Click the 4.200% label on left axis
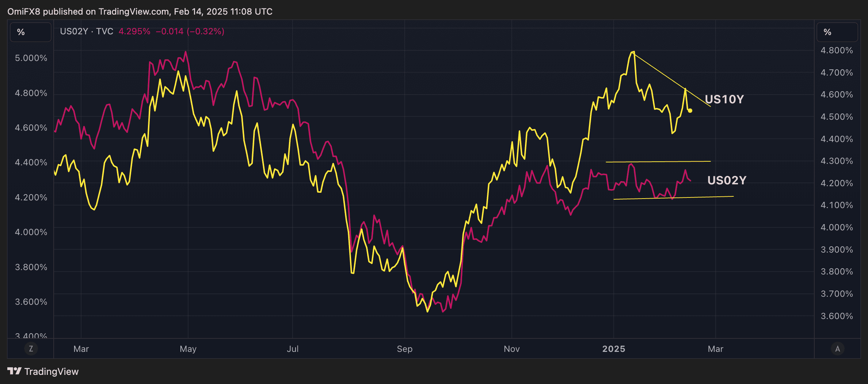 pos(31,197)
